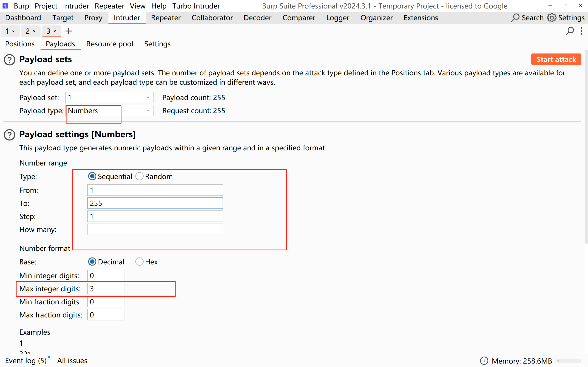
Task: Select the Sequential radio button
Action: [x=92, y=176]
